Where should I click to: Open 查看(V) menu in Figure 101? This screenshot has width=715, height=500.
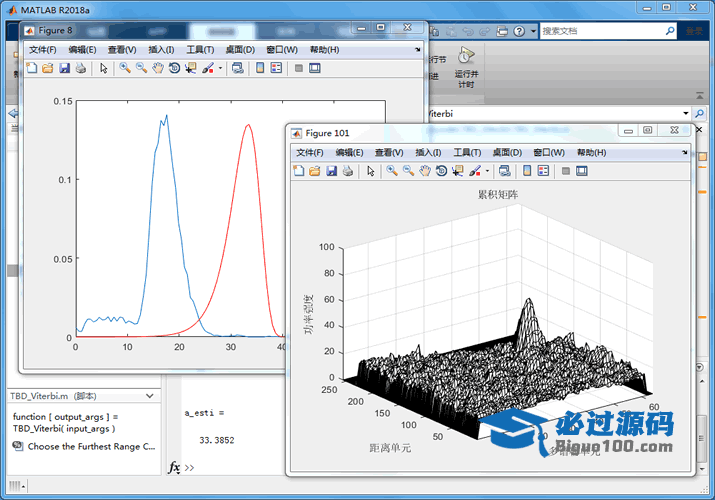pos(389,152)
